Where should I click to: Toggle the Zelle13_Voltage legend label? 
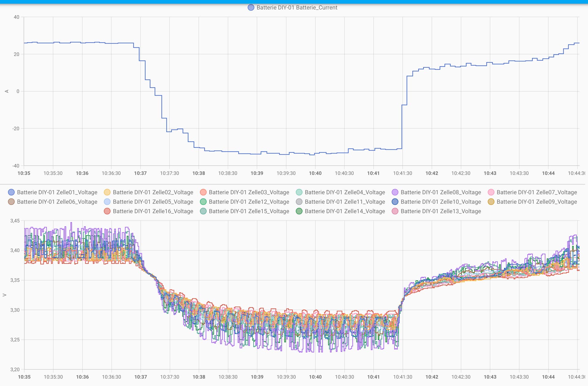pyautogui.click(x=441, y=211)
